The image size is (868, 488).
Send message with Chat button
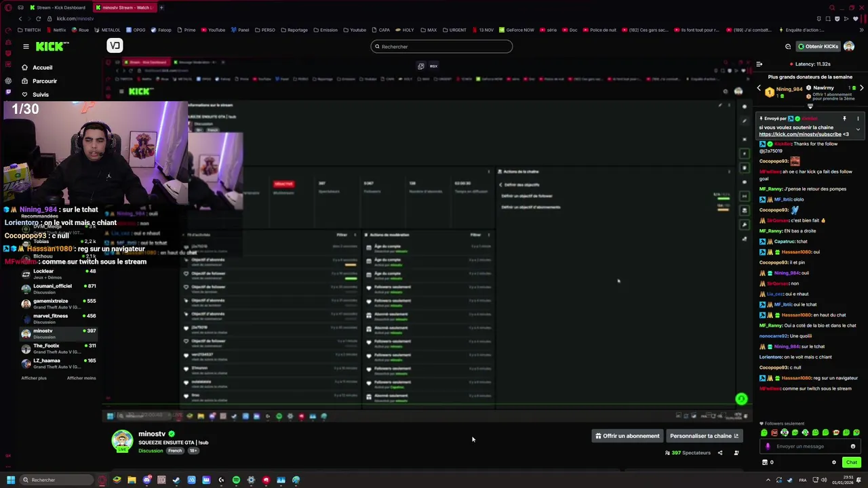852,462
